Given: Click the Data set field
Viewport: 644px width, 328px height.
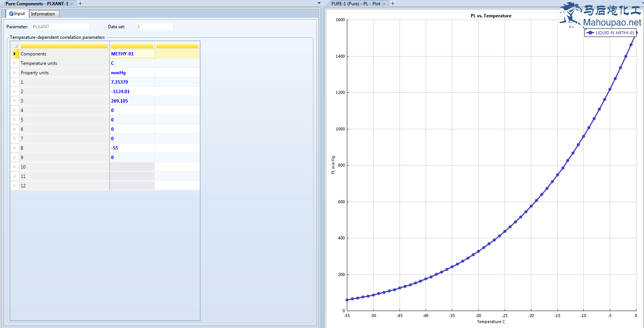Looking at the screenshot, I should [155, 27].
